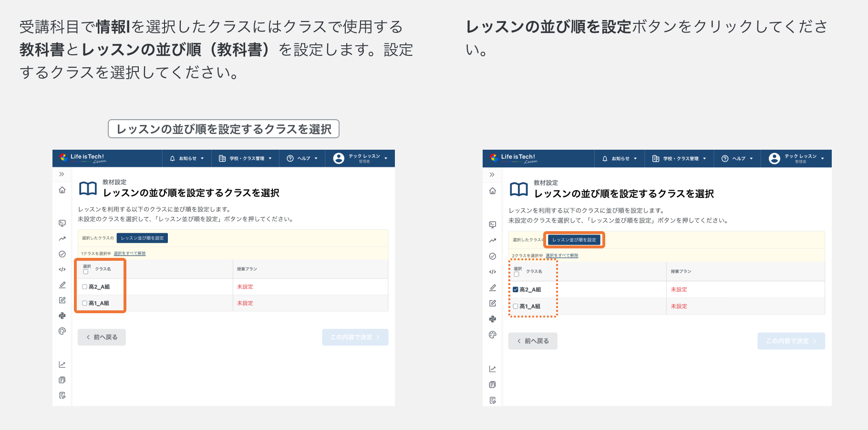Click Python icon in right screenshot sidebar
The image size is (868, 430).
(493, 319)
